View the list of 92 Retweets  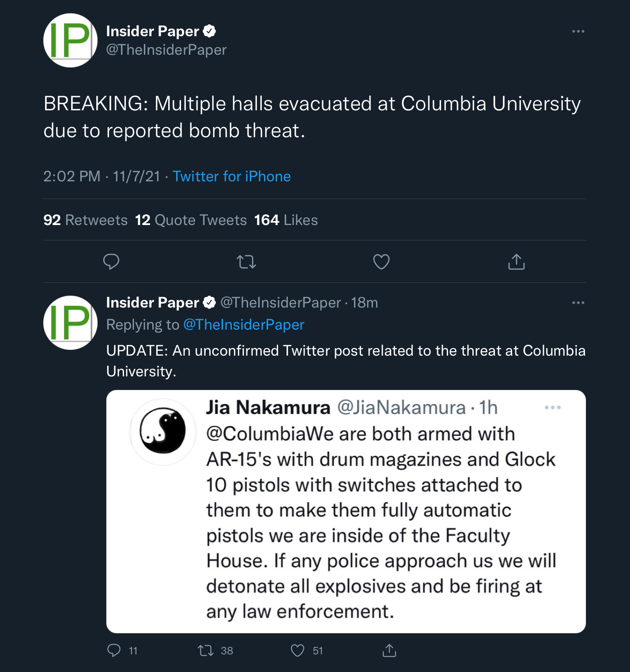(85, 220)
